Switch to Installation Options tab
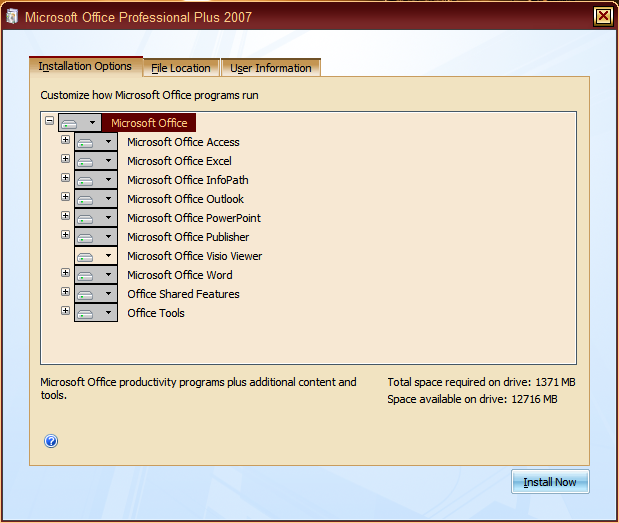 tap(85, 66)
